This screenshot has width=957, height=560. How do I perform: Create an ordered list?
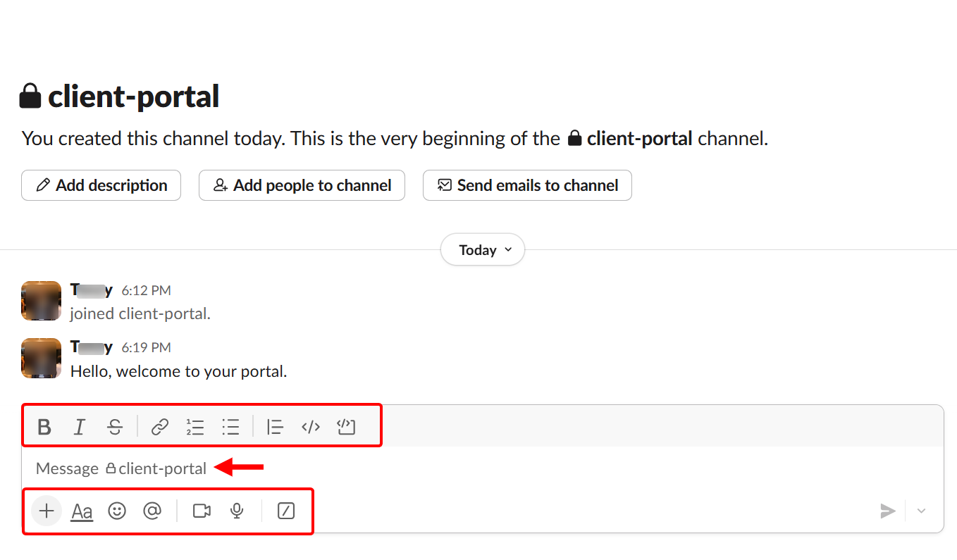(x=195, y=426)
